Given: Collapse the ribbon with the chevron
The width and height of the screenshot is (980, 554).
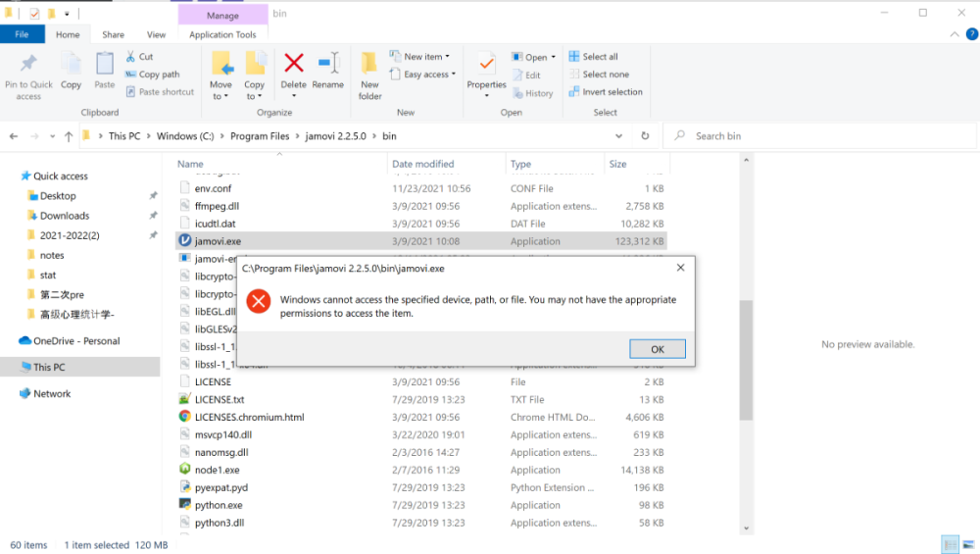Looking at the screenshot, I should click(x=955, y=34).
